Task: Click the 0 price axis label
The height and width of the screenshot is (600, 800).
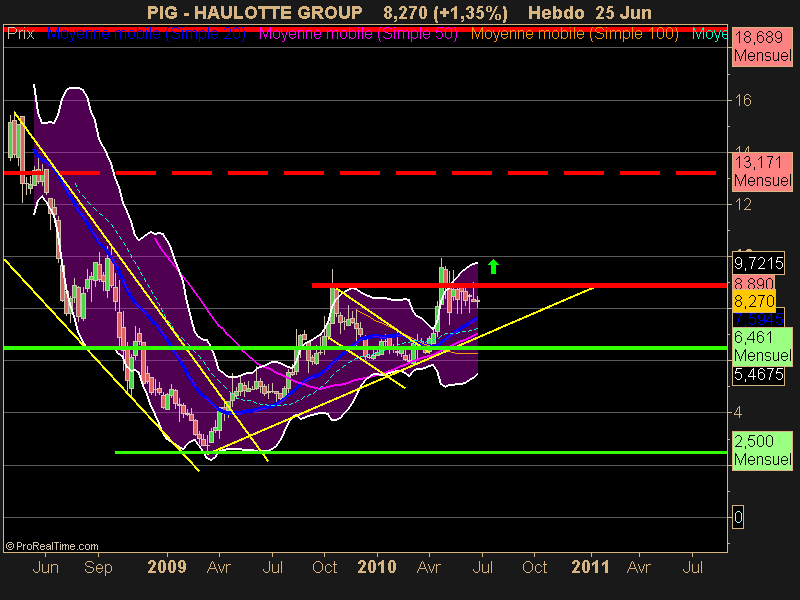Action: click(738, 517)
